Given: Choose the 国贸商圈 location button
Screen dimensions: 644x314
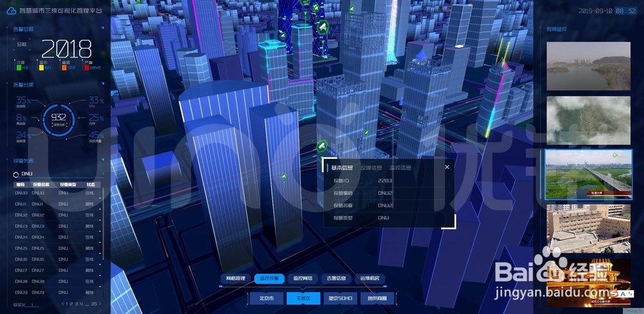Looking at the screenshot, I should click(x=377, y=299).
